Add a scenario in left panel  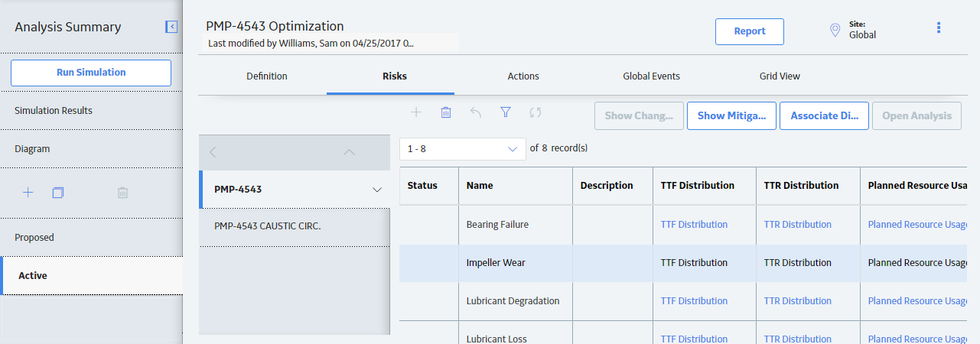(28, 193)
